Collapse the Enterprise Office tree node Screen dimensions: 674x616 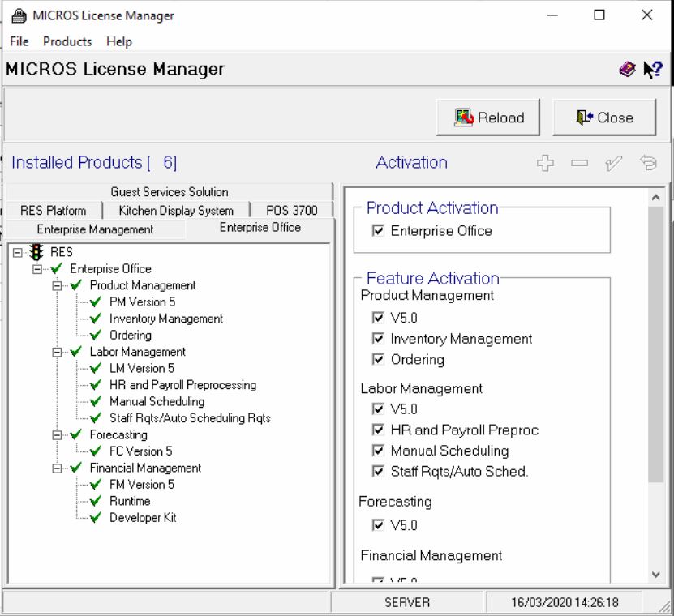[37, 269]
